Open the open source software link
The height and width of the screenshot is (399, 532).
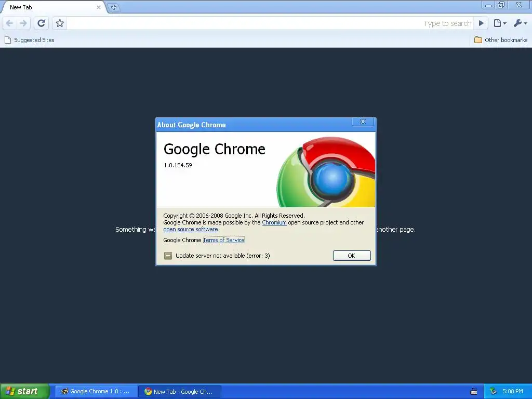coord(191,229)
